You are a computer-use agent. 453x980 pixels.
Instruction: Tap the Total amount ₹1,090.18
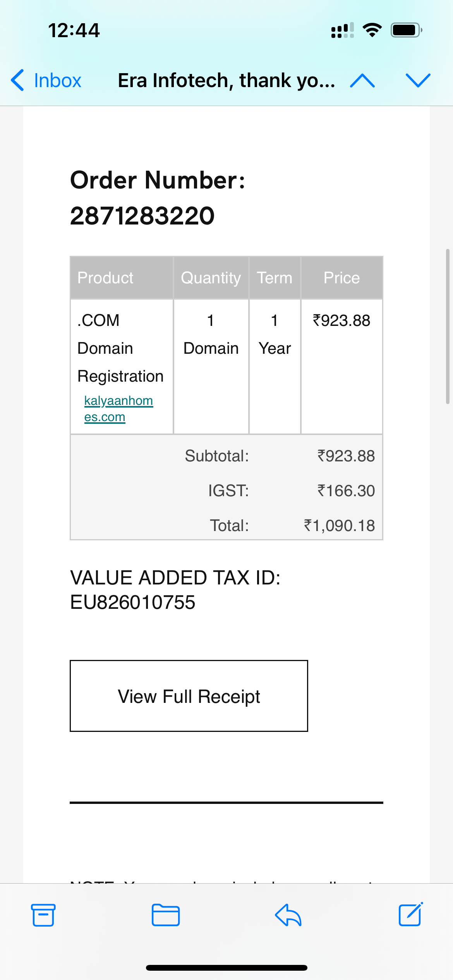click(x=339, y=526)
